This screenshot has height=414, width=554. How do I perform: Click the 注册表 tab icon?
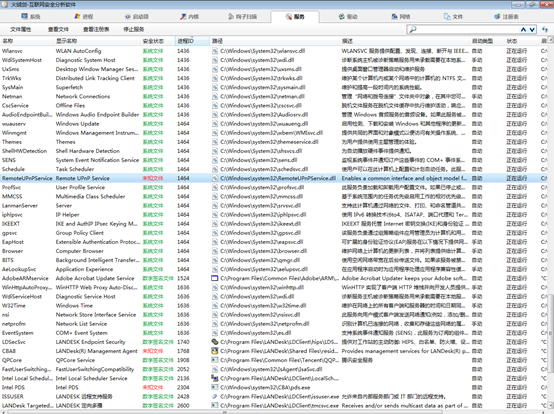pos(497,17)
